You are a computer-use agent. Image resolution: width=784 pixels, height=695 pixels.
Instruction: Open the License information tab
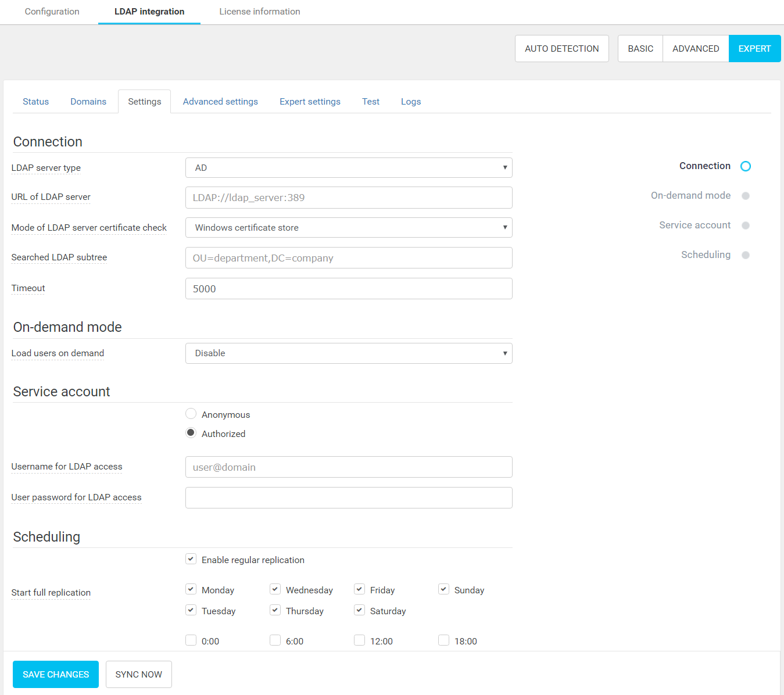click(259, 12)
